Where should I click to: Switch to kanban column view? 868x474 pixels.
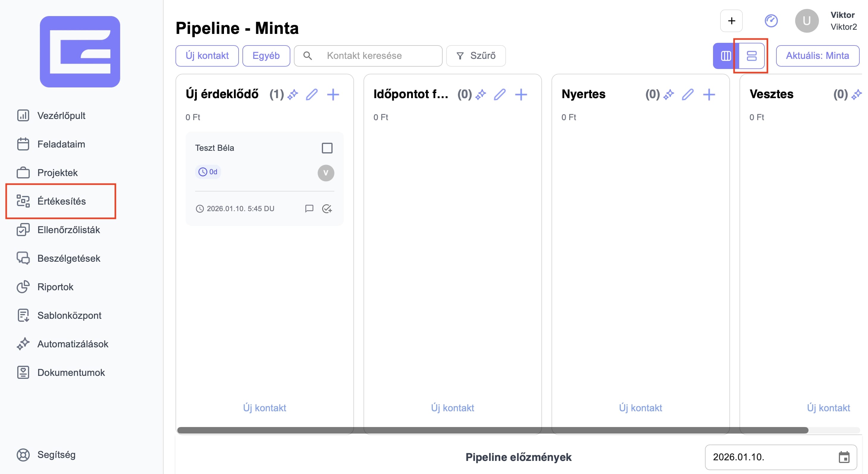tap(726, 56)
